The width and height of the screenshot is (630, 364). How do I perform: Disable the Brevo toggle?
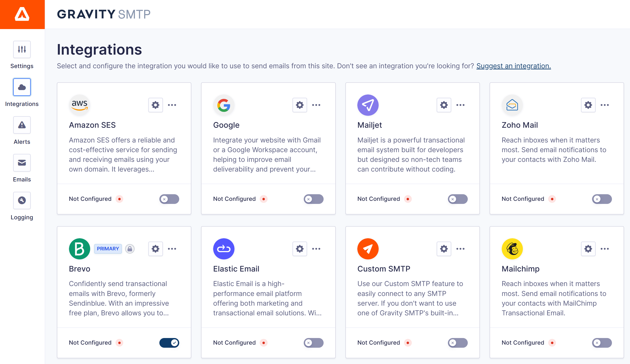pos(169,343)
